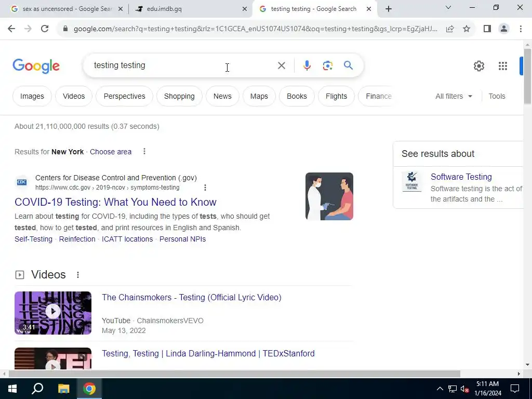
Task: Play the Chainsmokers video thumbnail
Action: click(x=53, y=313)
